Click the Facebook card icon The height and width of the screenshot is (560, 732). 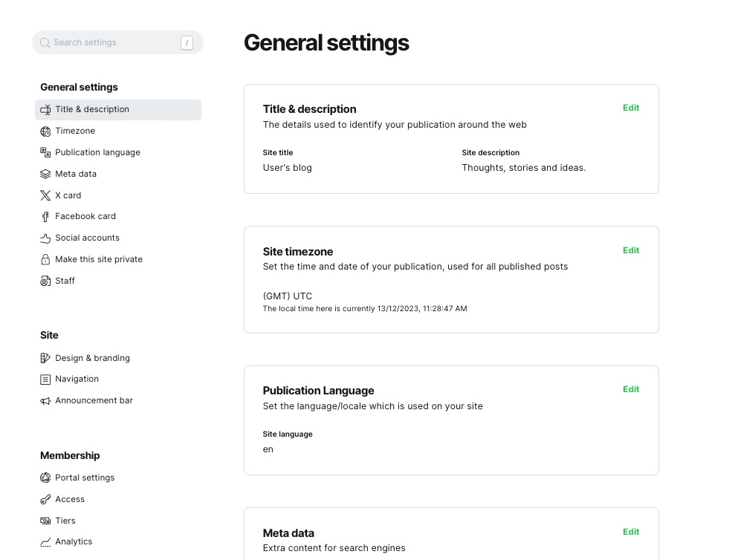click(x=45, y=216)
